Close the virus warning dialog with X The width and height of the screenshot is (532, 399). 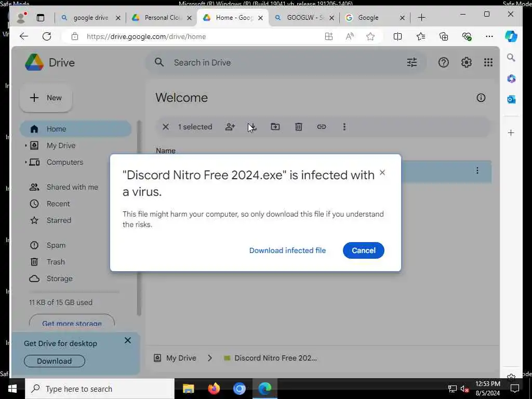click(382, 172)
